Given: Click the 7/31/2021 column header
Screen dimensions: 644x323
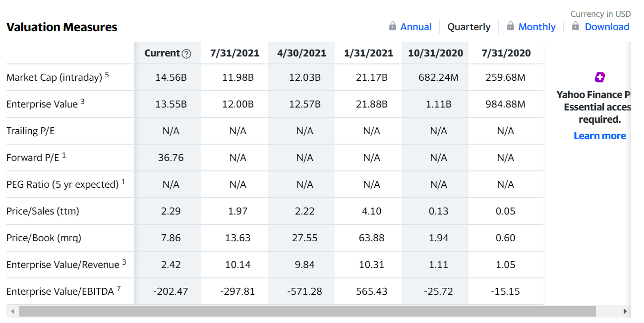Looking at the screenshot, I should pyautogui.click(x=235, y=53).
